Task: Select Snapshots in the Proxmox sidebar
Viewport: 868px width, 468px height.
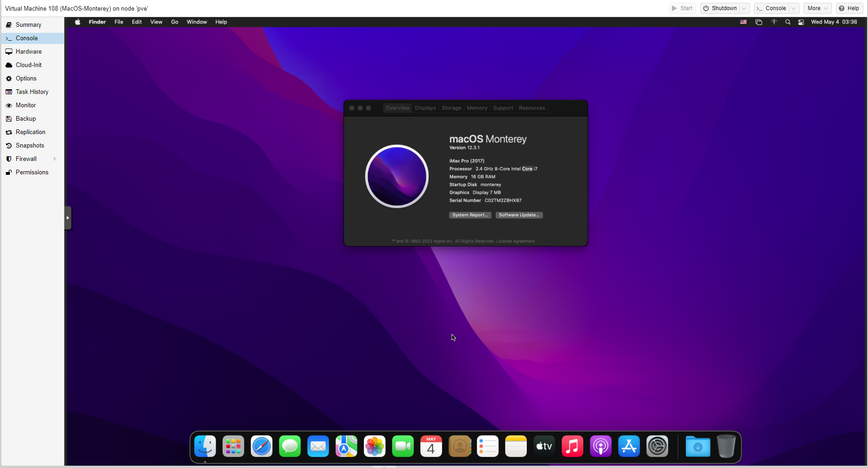Action: tap(30, 145)
